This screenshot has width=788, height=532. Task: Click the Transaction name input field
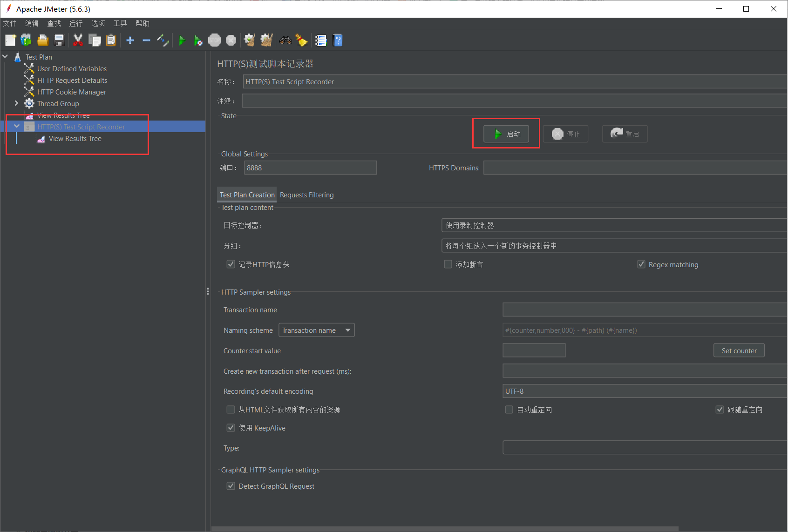645,310
